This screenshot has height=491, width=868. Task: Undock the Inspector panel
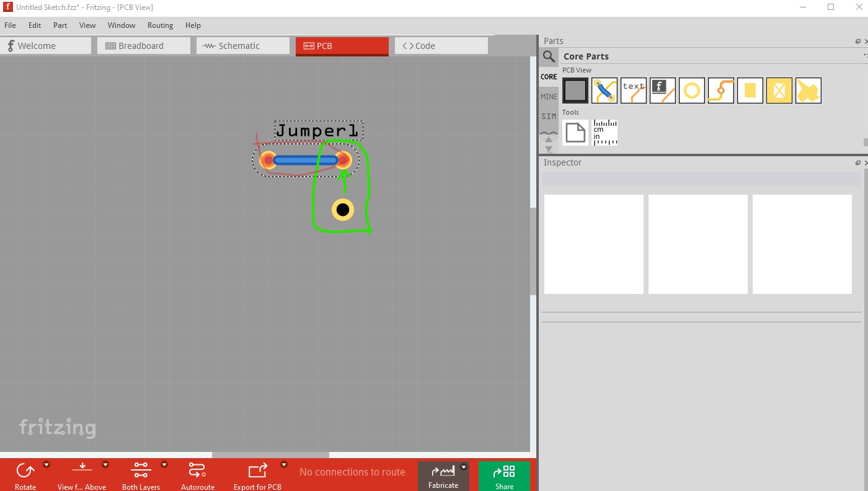[858, 163]
